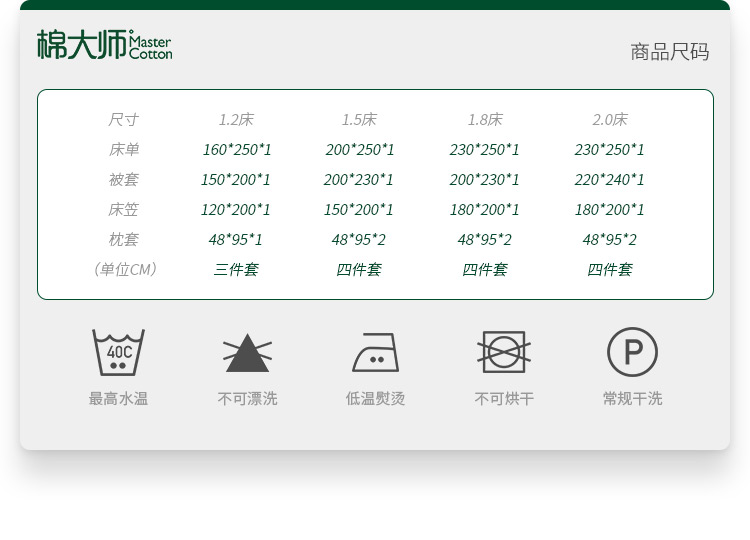Click the 最高水温 caption
The width and height of the screenshot is (750, 540).
point(119,398)
